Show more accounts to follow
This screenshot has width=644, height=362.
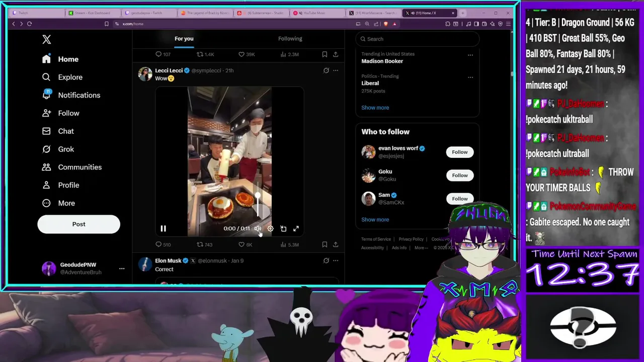[375, 220]
